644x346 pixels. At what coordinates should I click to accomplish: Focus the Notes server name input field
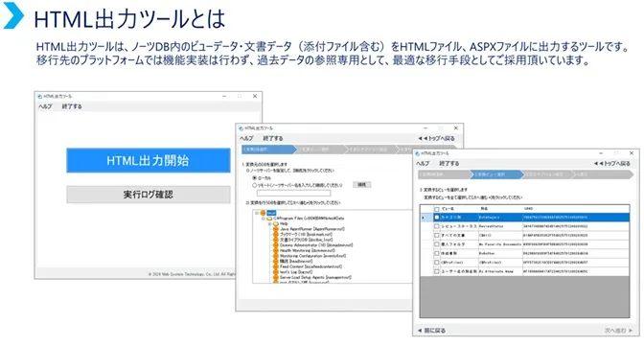pos(293,193)
